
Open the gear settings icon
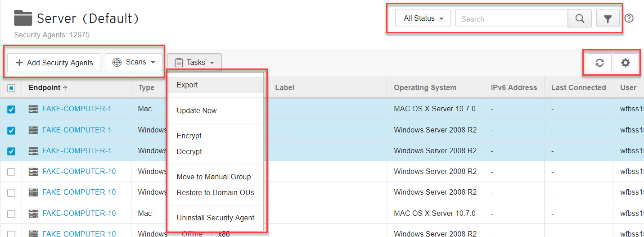[x=625, y=63]
